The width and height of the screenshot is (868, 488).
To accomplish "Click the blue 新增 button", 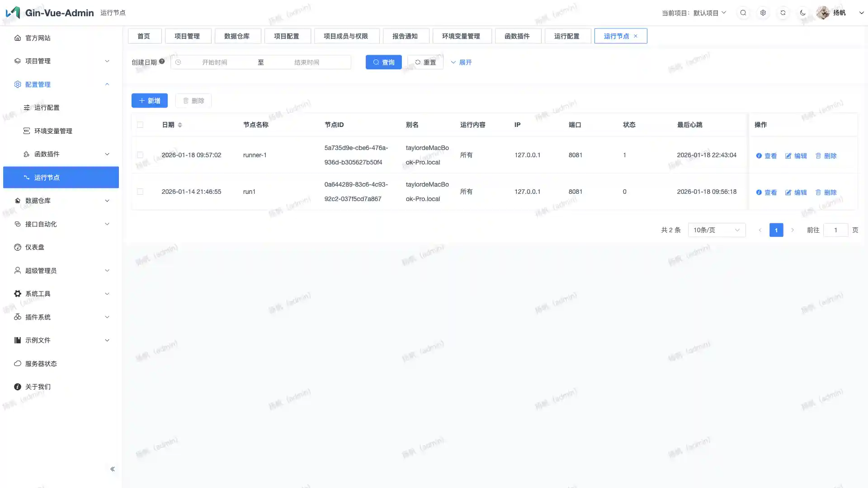I will click(x=149, y=100).
